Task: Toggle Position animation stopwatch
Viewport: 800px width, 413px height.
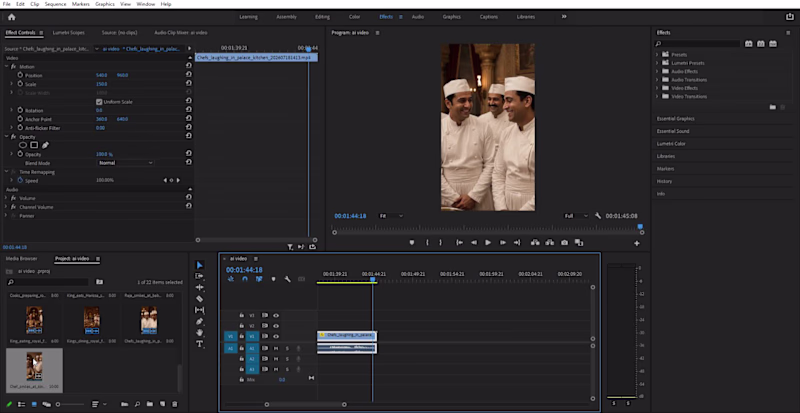Action: pyautogui.click(x=20, y=75)
